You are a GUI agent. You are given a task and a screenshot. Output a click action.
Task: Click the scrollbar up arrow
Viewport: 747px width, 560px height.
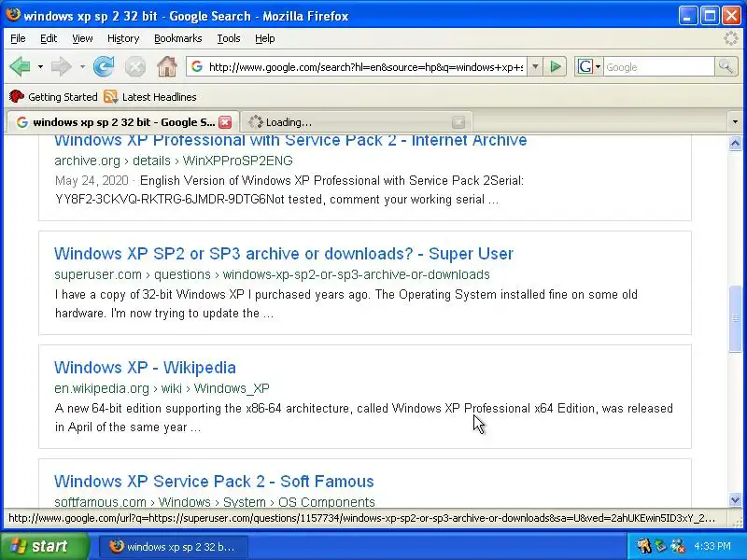tap(735, 143)
